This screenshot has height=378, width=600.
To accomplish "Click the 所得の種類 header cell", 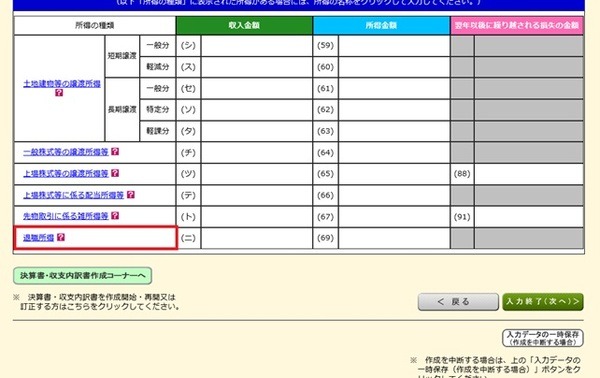I will (x=95, y=26).
